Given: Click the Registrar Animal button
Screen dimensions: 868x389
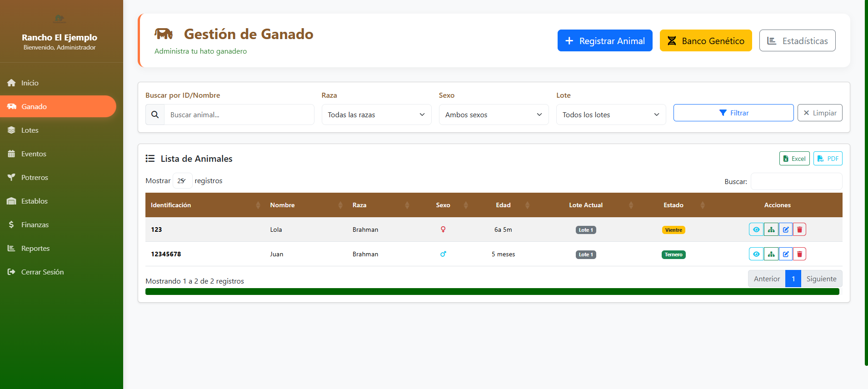Looking at the screenshot, I should click(604, 41).
